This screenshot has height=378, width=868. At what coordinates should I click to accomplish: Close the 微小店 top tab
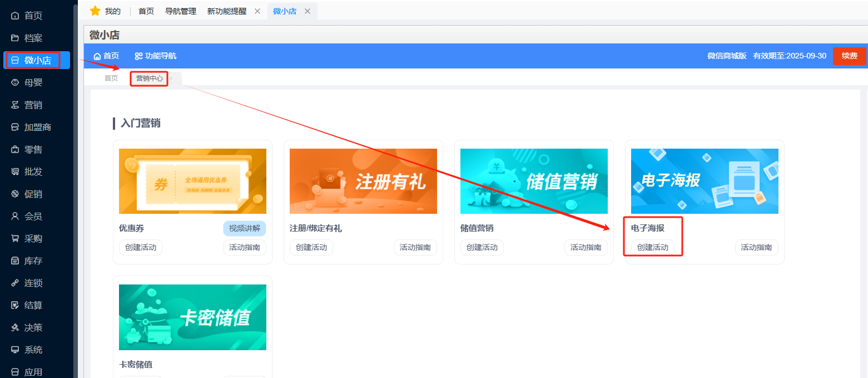pyautogui.click(x=307, y=11)
